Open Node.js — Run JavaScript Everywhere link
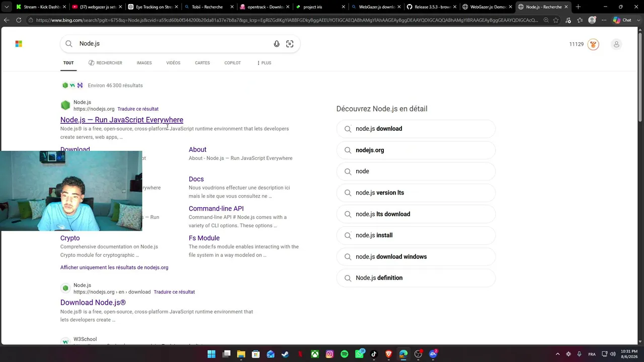Image resolution: width=644 pixels, height=362 pixels. 122,120
